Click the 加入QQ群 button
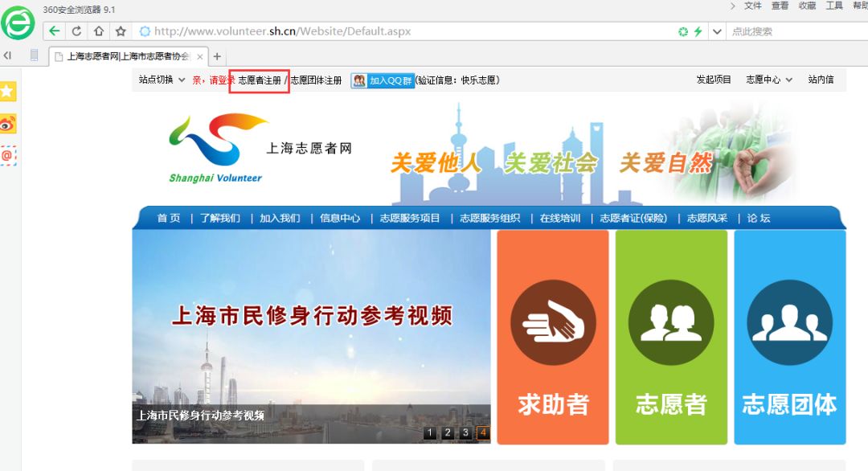This screenshot has width=868, height=471. 383,80
